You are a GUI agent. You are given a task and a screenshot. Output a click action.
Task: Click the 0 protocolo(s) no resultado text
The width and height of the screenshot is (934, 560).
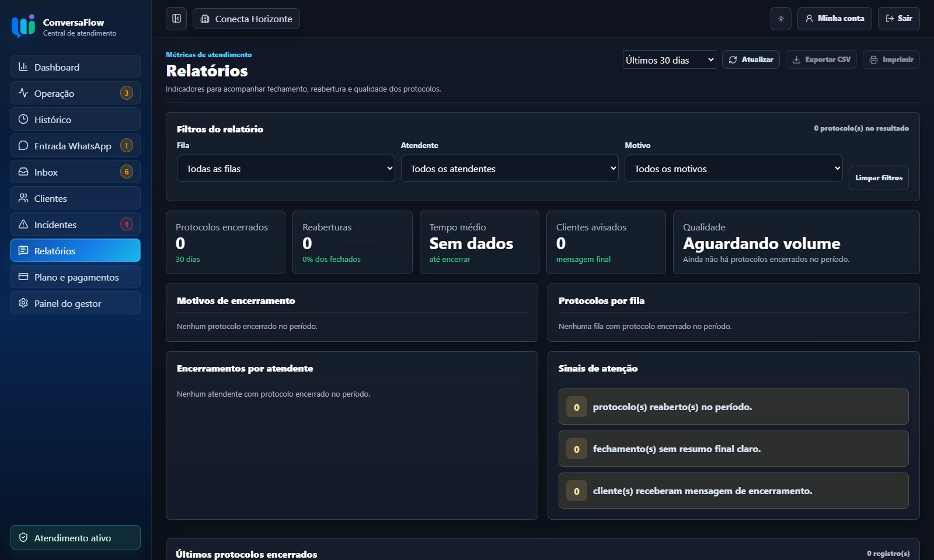coord(862,128)
